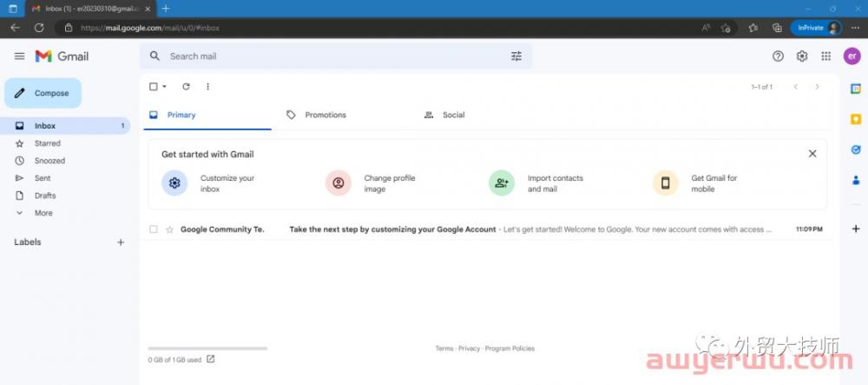Open the Support help icon

(778, 56)
